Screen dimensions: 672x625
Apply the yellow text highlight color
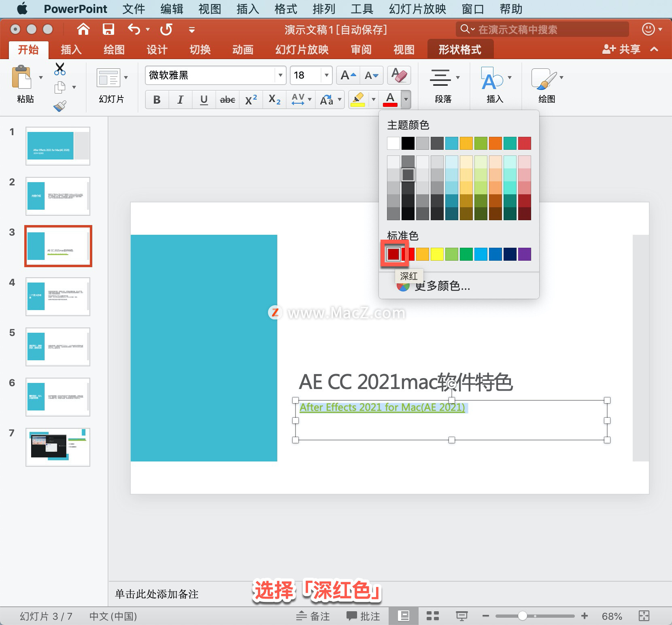pyautogui.click(x=358, y=100)
